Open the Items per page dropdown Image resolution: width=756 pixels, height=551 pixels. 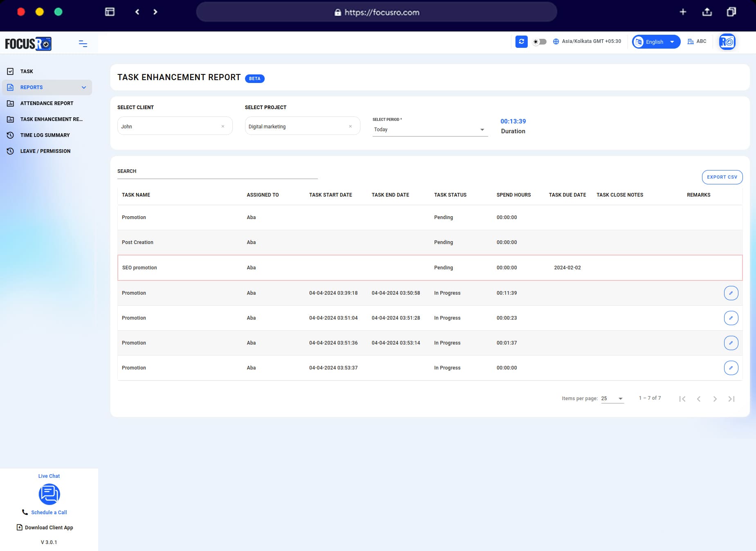click(612, 398)
